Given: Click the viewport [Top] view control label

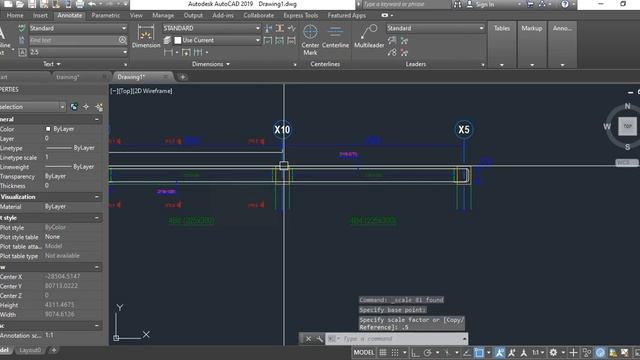Looking at the screenshot, I should click(x=124, y=91).
